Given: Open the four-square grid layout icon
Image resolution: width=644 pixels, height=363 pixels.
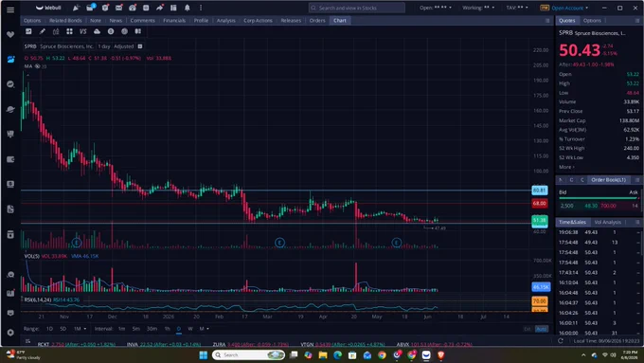Looking at the screenshot, I should (x=69, y=31).
